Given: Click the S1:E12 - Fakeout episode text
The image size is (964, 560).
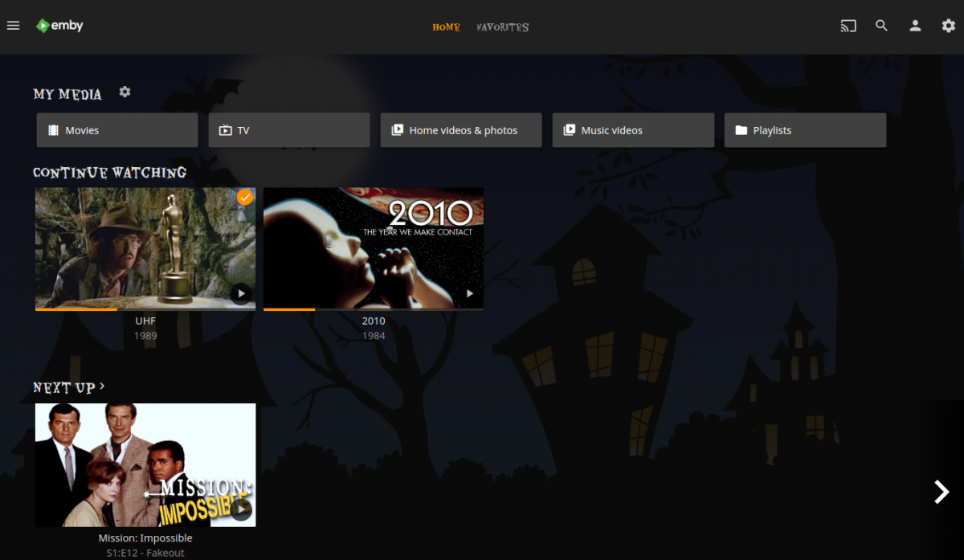Looking at the screenshot, I should pos(145,553).
